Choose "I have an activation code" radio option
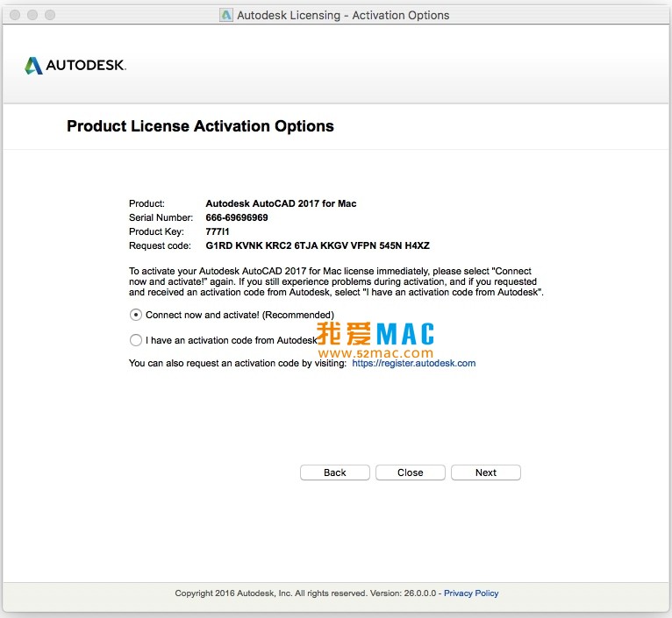The height and width of the screenshot is (618, 672). [136, 340]
